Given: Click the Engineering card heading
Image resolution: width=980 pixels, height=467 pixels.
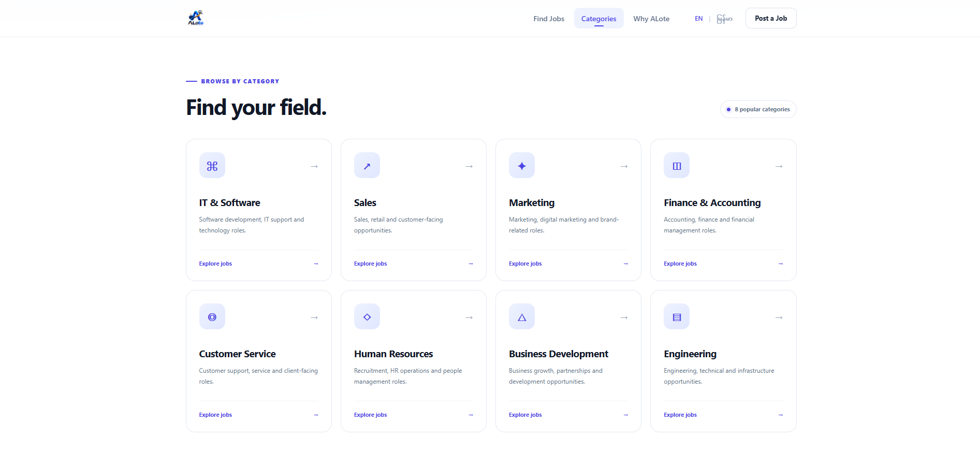Looking at the screenshot, I should click(x=690, y=354).
